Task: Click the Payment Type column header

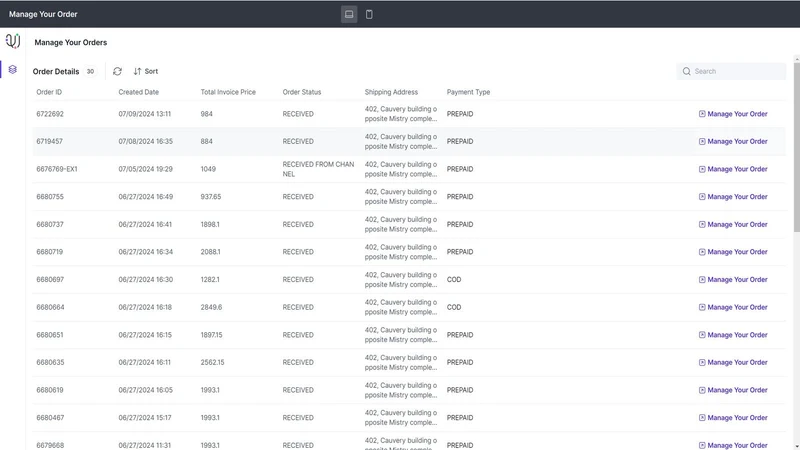Action: [468, 92]
